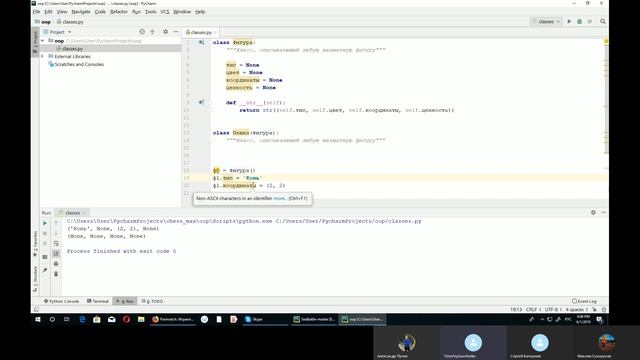This screenshot has width=640, height=360.
Task: Toggle the Project side tool button
Action: [35, 42]
